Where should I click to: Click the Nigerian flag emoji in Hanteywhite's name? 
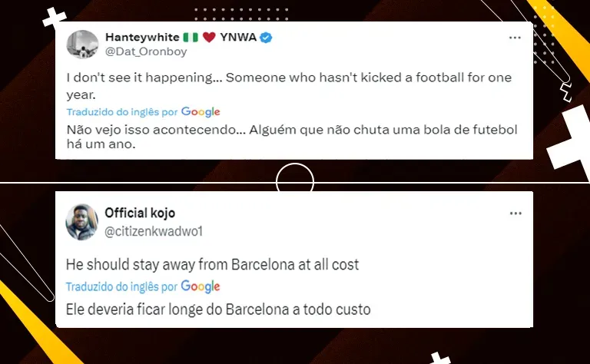[x=191, y=38]
